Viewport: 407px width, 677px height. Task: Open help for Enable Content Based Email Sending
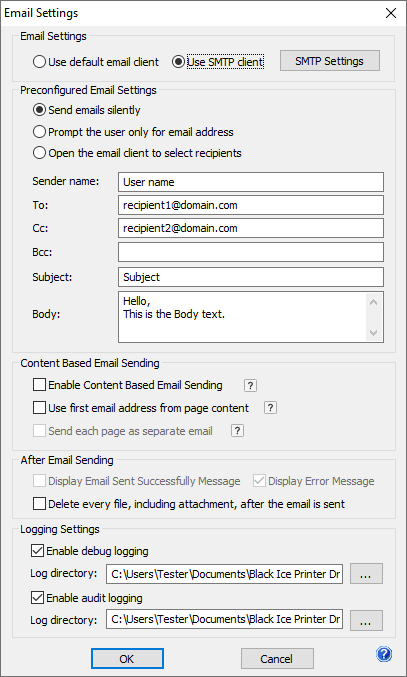point(250,386)
